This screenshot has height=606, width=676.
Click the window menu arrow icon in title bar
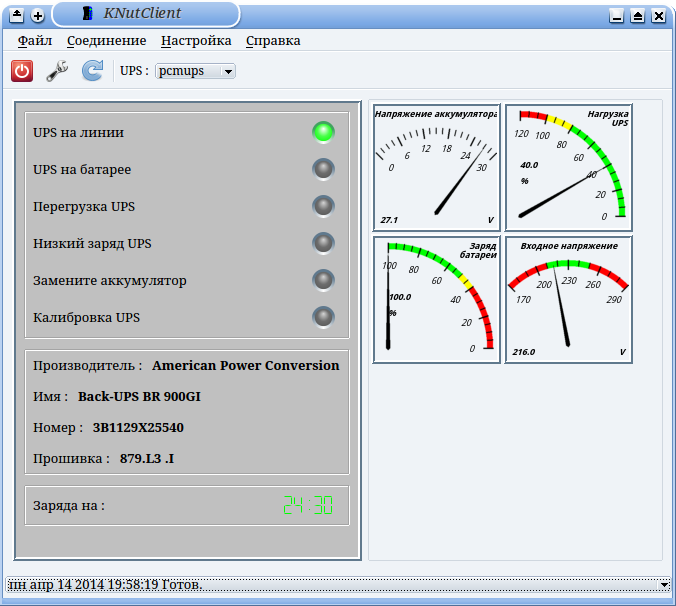click(17, 15)
